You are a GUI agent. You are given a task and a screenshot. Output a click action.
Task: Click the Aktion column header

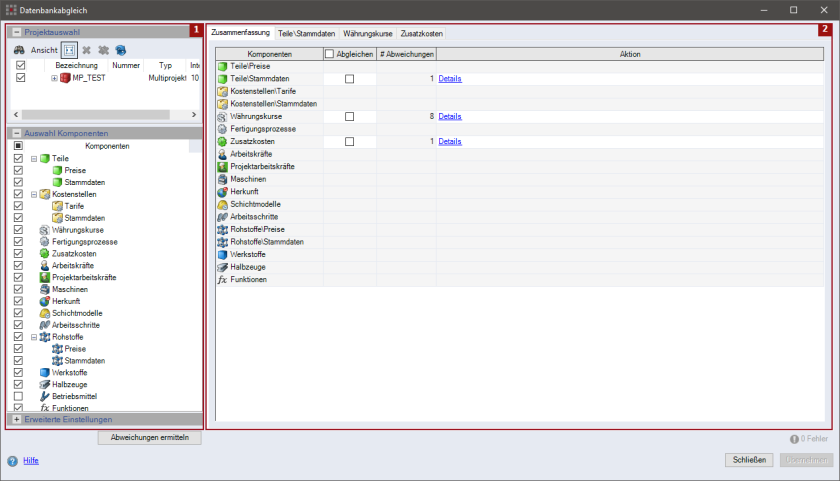click(x=630, y=54)
